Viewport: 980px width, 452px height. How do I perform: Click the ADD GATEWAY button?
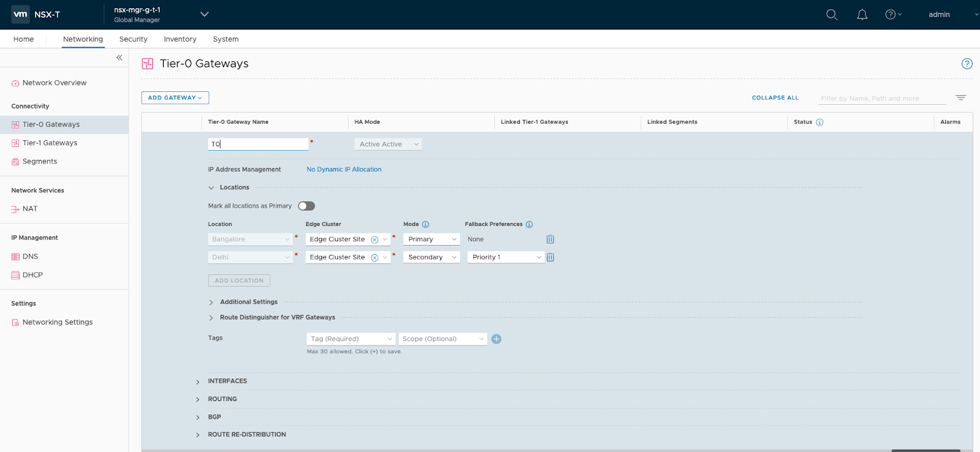(x=175, y=98)
